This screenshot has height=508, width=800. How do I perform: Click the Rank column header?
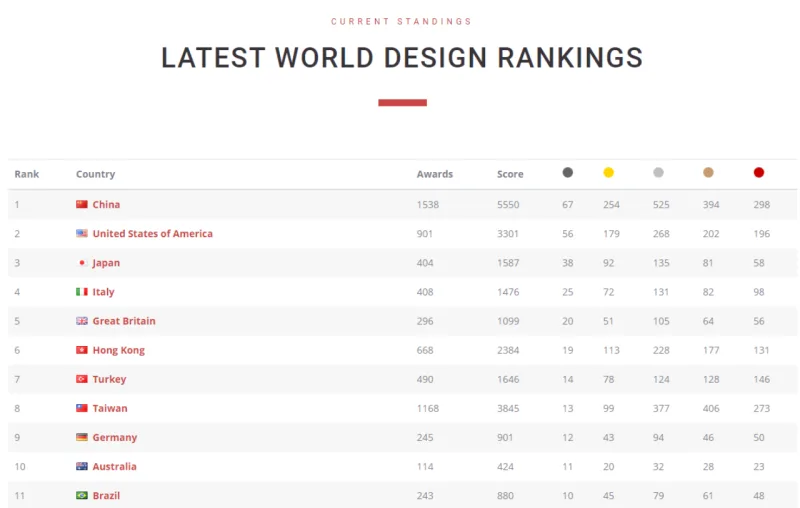[27, 174]
